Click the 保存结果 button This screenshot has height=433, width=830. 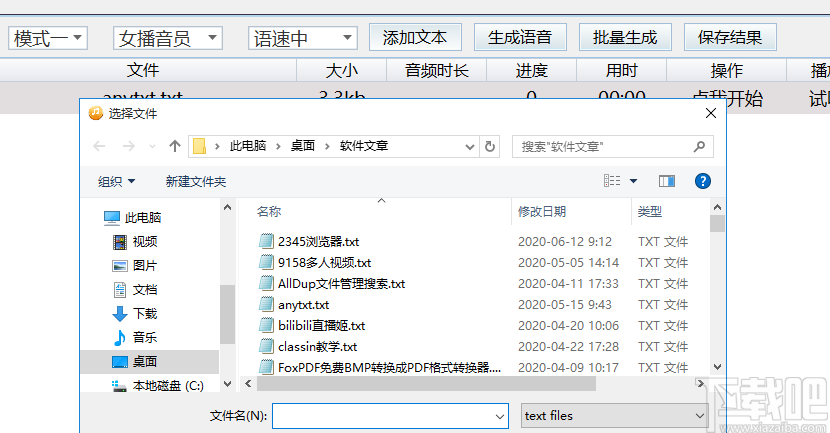coord(730,37)
